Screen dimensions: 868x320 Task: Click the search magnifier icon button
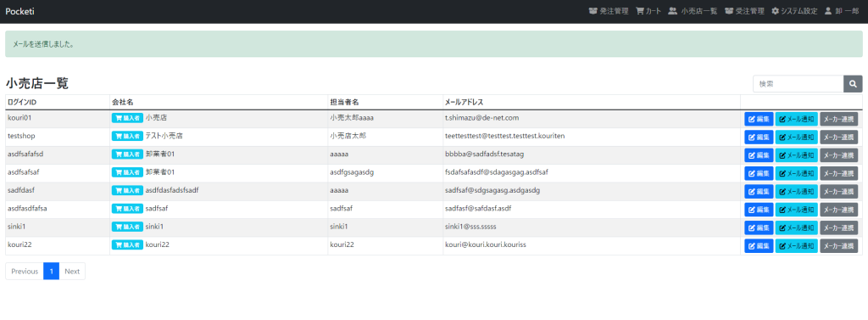853,84
